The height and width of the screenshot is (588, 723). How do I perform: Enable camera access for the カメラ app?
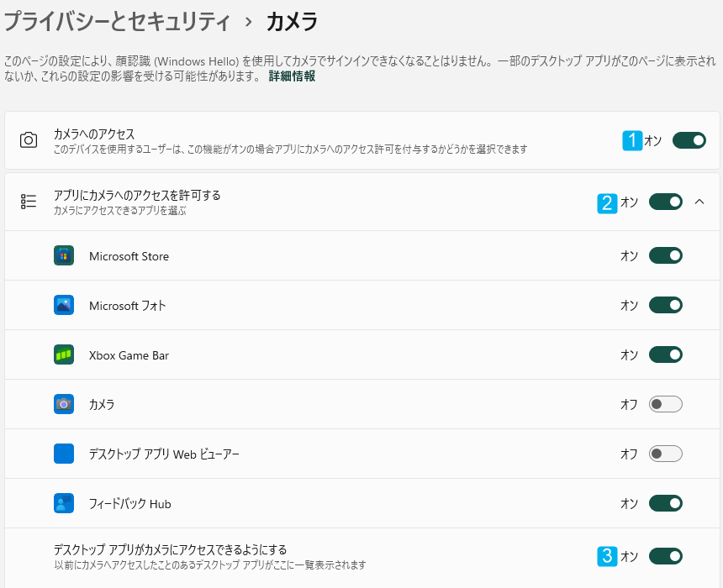[665, 404]
